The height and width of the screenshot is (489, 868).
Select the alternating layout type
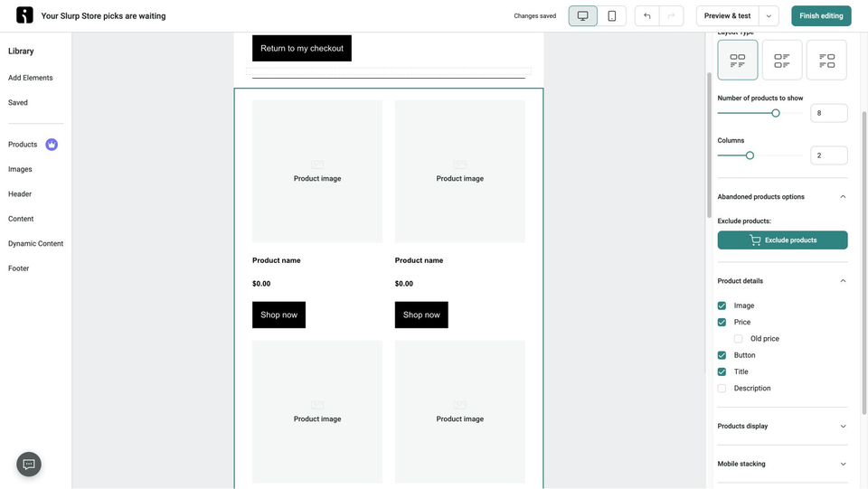pyautogui.click(x=826, y=60)
